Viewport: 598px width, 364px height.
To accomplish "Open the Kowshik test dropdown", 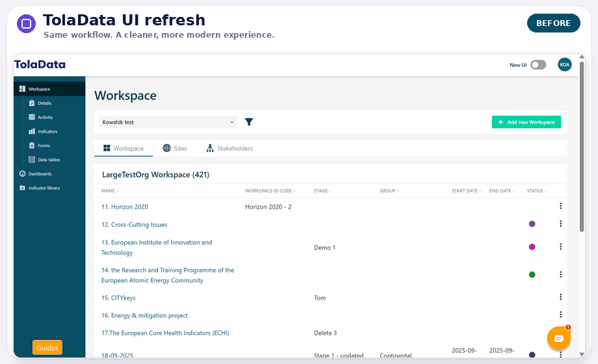I will pyautogui.click(x=168, y=122).
